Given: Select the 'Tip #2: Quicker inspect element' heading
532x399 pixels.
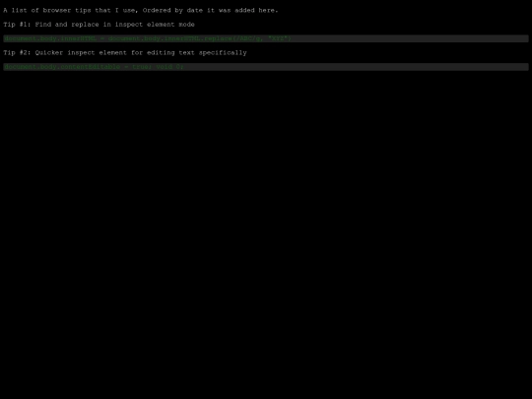Looking at the screenshot, I should coord(125,52).
